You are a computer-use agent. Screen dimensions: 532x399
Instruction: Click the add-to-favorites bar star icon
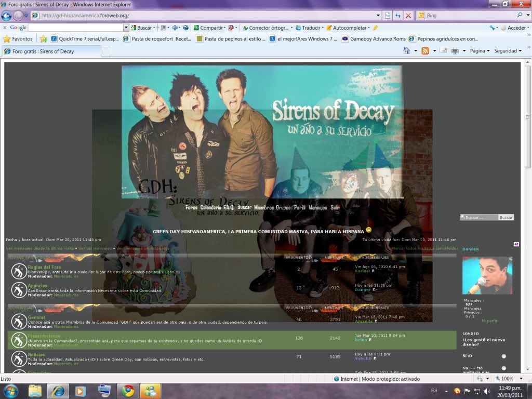tap(43, 38)
